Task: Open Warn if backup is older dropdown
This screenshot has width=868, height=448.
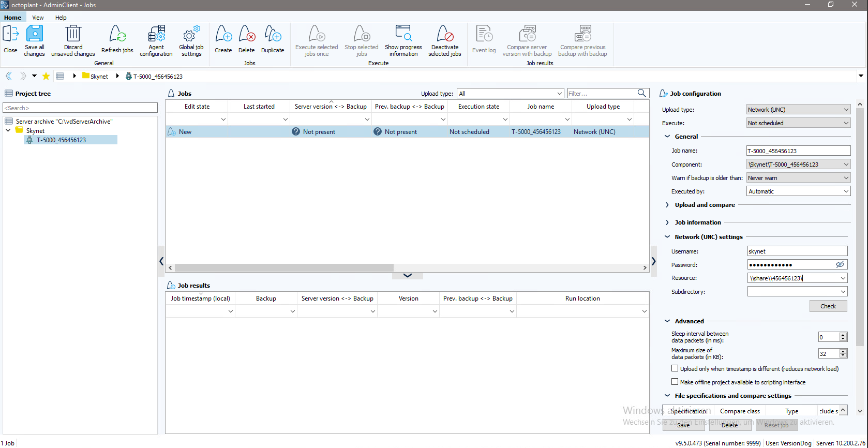Action: tap(798, 178)
